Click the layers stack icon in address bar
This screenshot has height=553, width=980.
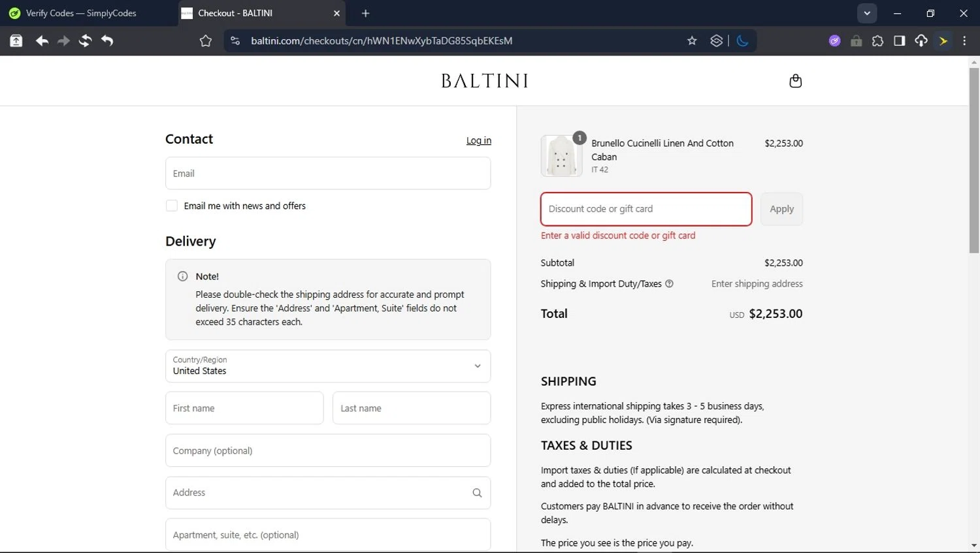pos(717,40)
